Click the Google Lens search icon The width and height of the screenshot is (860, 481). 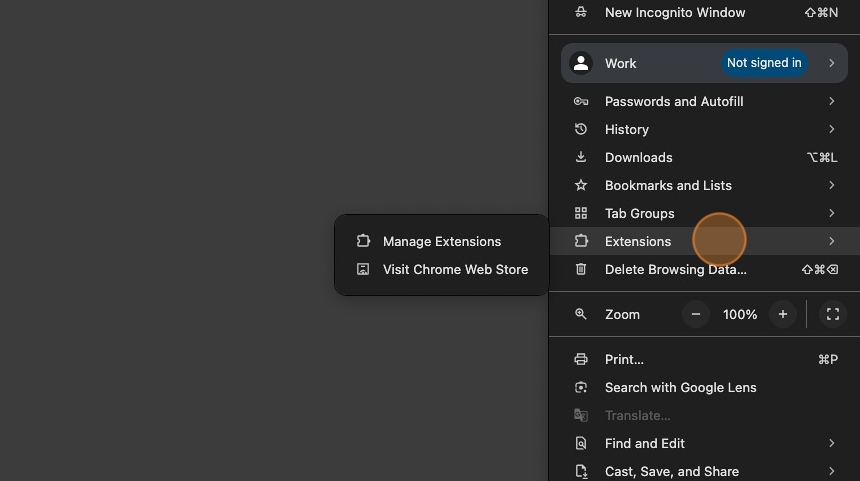[x=581, y=387]
